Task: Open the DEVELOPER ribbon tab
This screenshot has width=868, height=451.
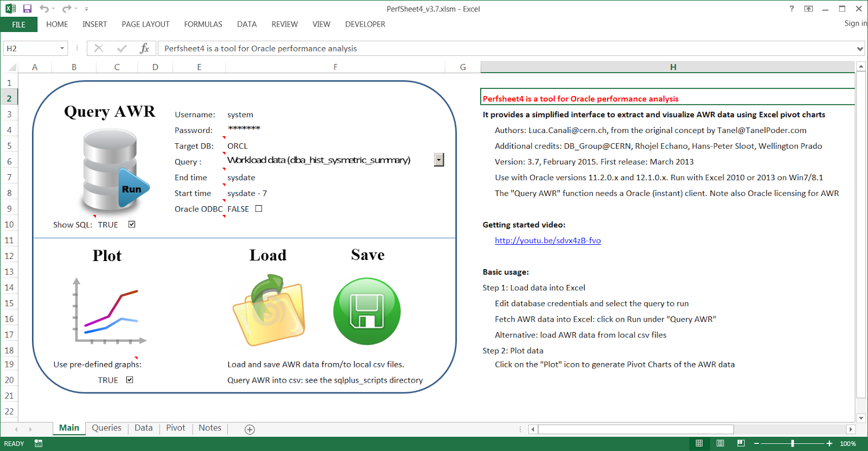Action: (365, 24)
